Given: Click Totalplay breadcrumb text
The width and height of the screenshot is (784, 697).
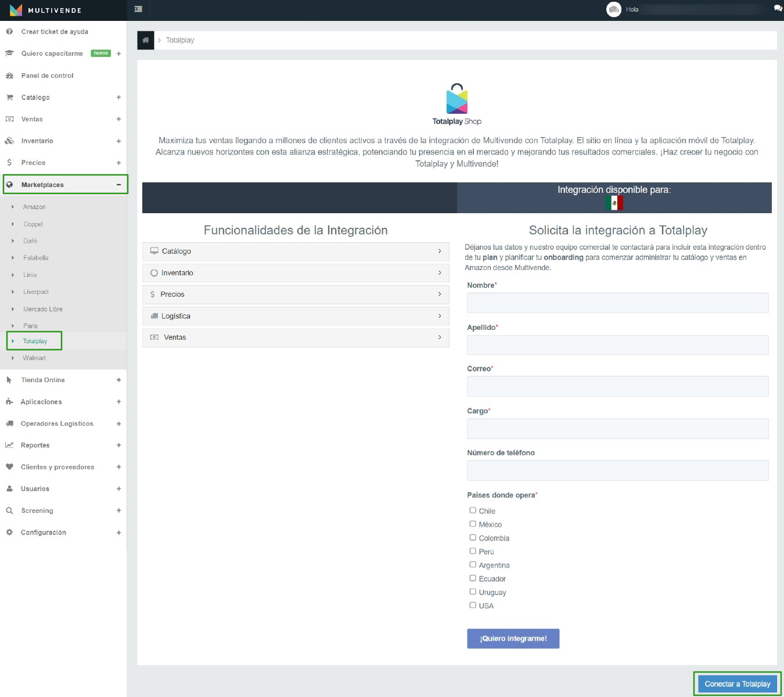Looking at the screenshot, I should pos(180,40).
